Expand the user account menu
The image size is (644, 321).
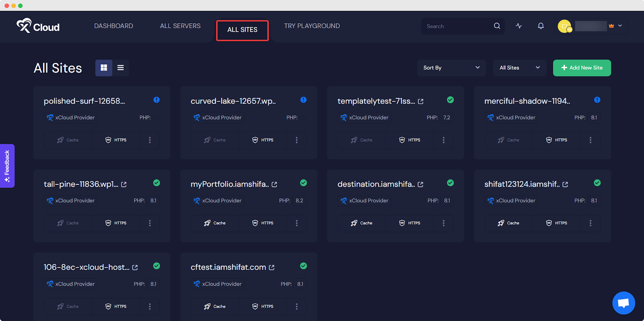620,26
